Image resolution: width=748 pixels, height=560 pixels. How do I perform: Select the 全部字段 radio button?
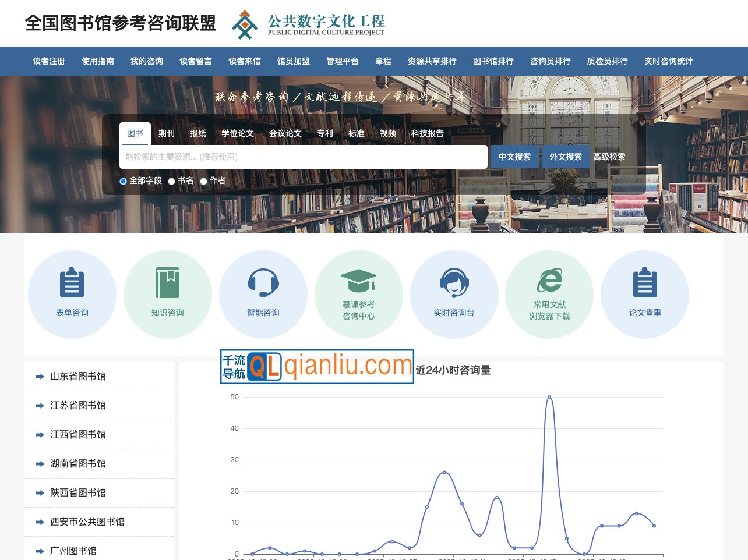123,181
